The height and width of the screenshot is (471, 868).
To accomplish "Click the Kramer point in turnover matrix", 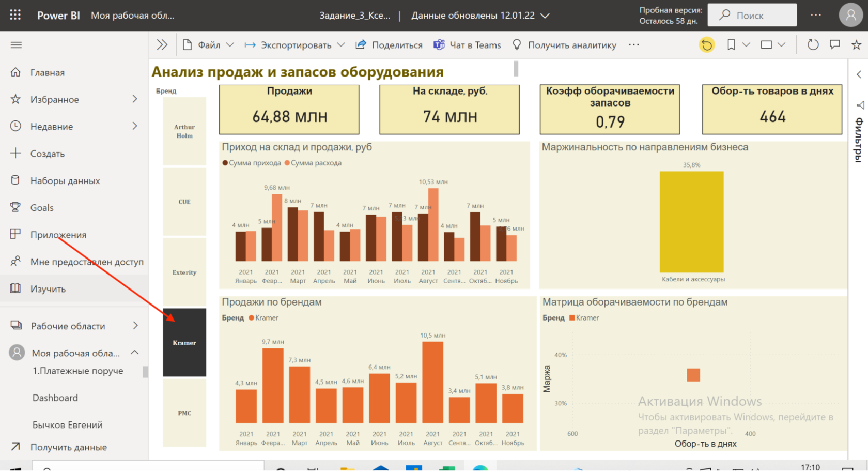I will pyautogui.click(x=693, y=375).
